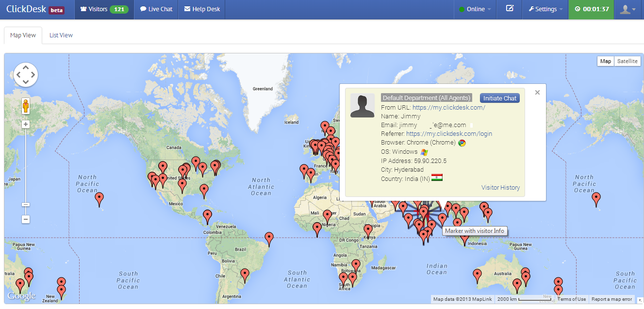Viewport: 644px width, 309px height.
Task: Open the Live Chat section
Action: (156, 9)
